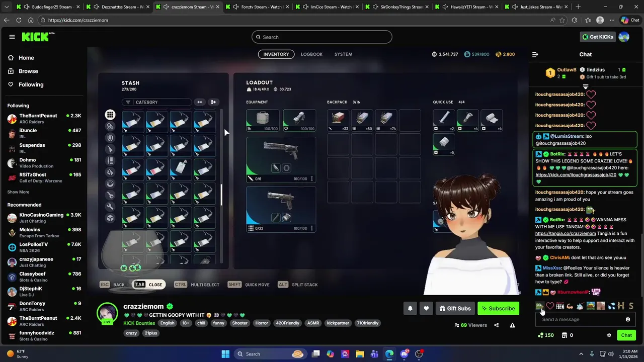Screen dimensions: 644x362
Task: Open the Kick hamburger sidebar menu
Action: pyautogui.click(x=12, y=37)
